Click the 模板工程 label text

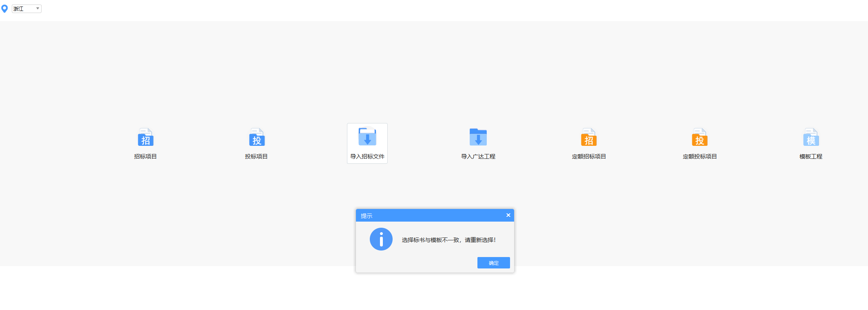[811, 156]
